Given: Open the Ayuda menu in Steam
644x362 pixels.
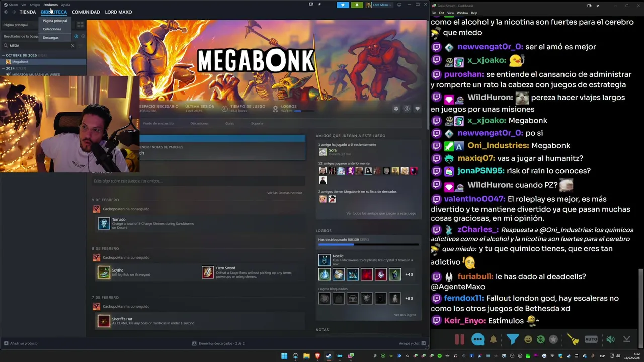Looking at the screenshot, I should pyautogui.click(x=65, y=5).
